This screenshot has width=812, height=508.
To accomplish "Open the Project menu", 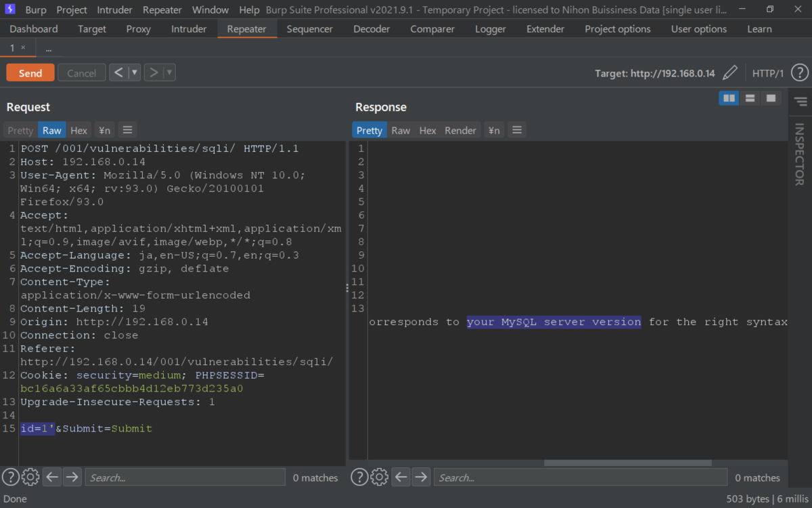I will [x=72, y=9].
